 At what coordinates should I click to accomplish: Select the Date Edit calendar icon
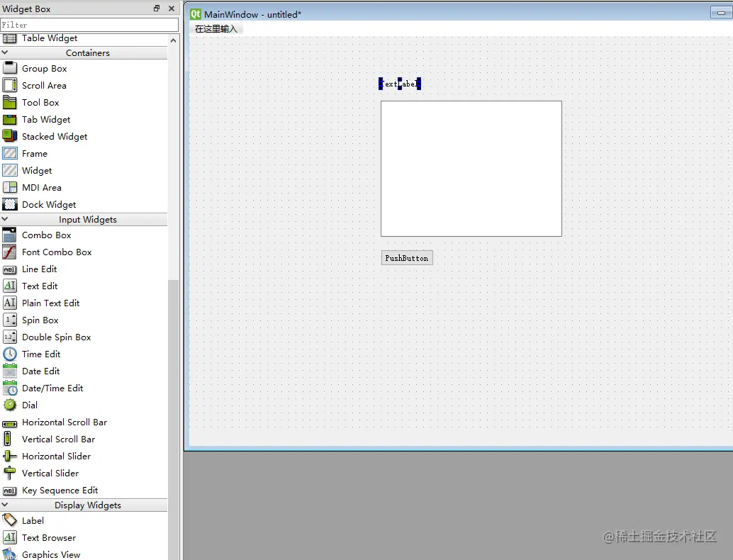[x=10, y=371]
